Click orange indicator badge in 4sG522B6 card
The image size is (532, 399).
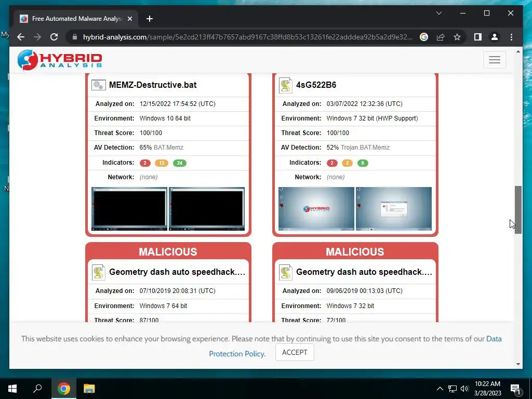click(347, 163)
